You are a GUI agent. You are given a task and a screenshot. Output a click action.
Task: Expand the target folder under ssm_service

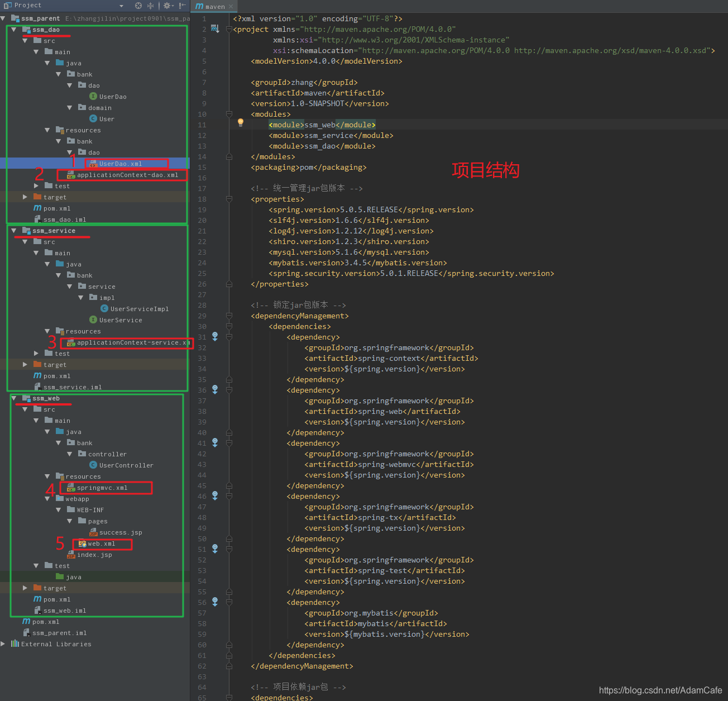click(25, 365)
